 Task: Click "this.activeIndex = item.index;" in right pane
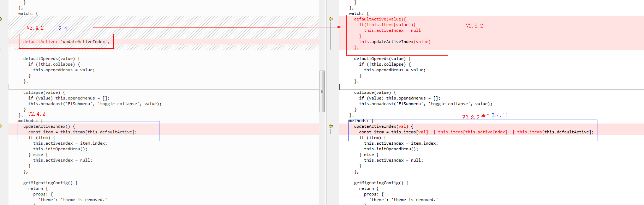click(x=401, y=143)
